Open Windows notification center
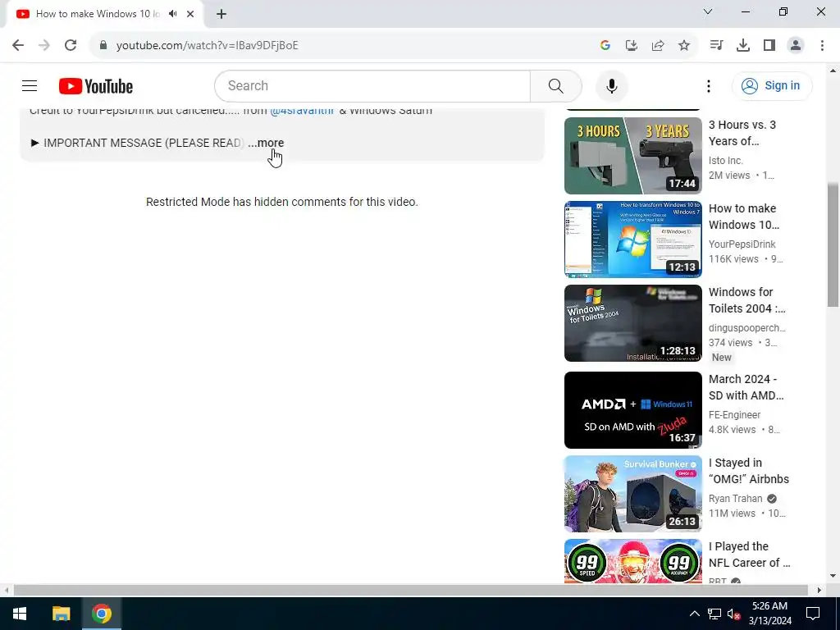 tap(813, 614)
